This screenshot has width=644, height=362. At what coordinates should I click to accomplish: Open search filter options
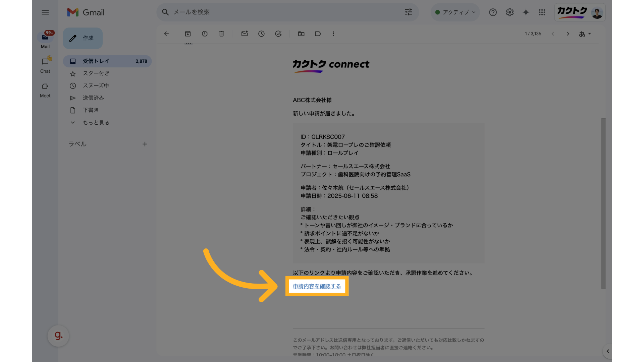click(408, 12)
